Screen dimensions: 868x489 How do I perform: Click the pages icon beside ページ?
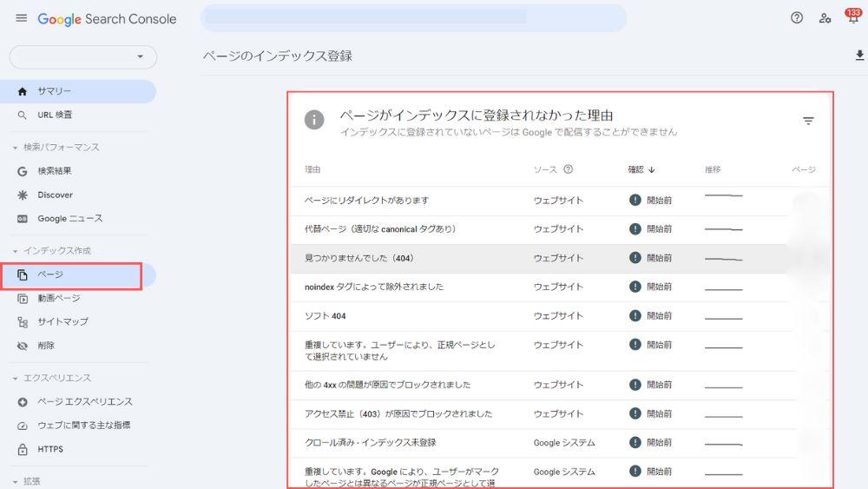(x=23, y=275)
